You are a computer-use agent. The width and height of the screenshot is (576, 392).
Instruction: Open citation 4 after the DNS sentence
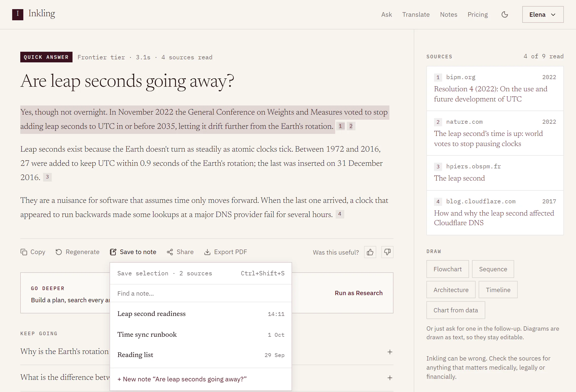[x=340, y=214]
